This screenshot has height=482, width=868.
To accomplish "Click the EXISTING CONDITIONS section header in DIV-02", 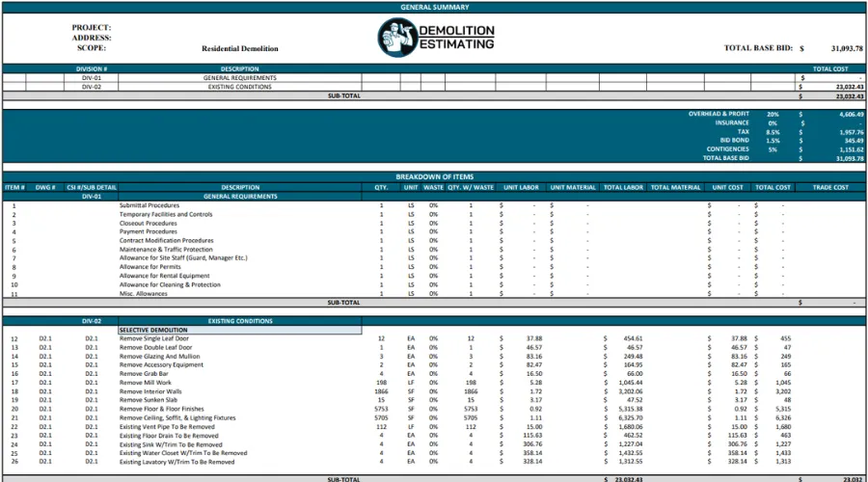I will (240, 321).
